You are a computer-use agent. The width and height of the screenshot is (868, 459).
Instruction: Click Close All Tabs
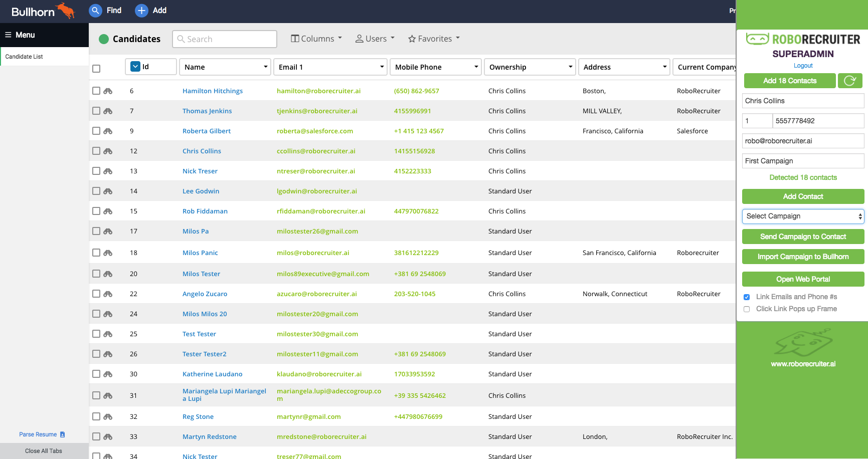tap(44, 451)
